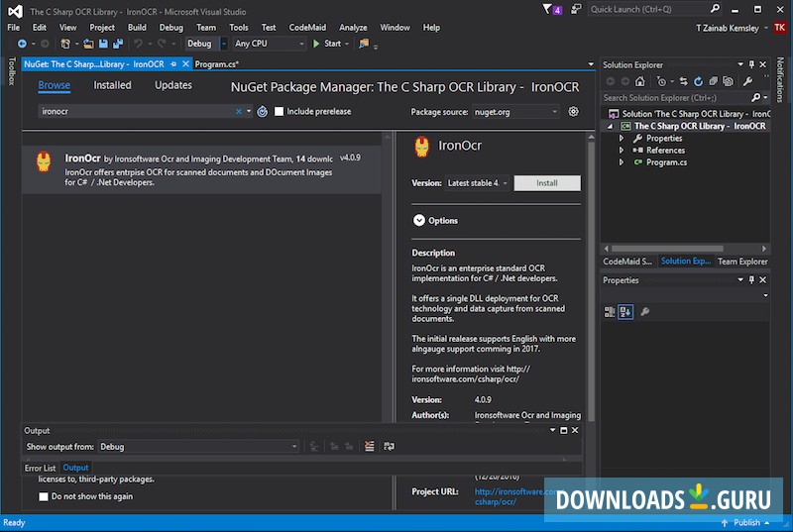Refresh the NuGet package search results

click(263, 112)
